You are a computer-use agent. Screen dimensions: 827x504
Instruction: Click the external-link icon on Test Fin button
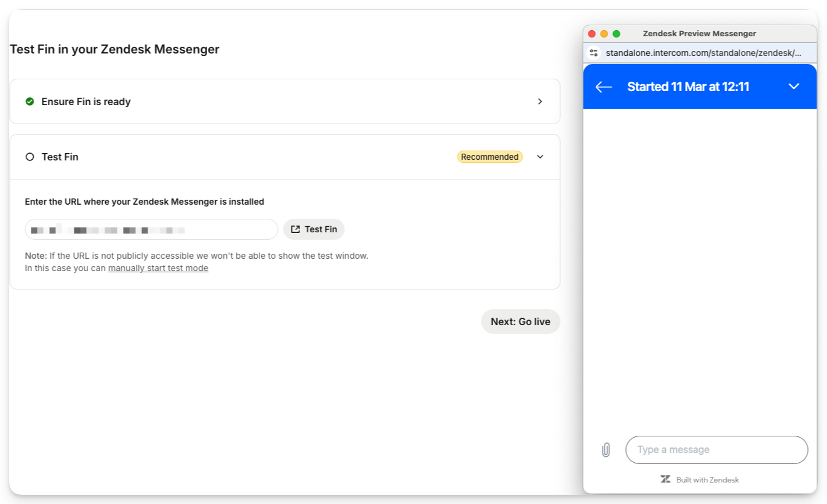pyautogui.click(x=295, y=229)
